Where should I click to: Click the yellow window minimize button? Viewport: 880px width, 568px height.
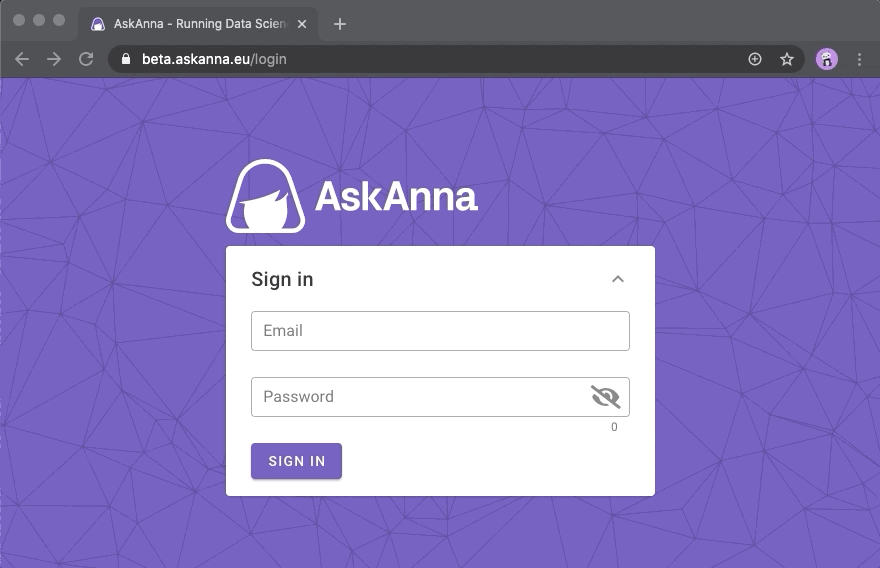tap(39, 20)
